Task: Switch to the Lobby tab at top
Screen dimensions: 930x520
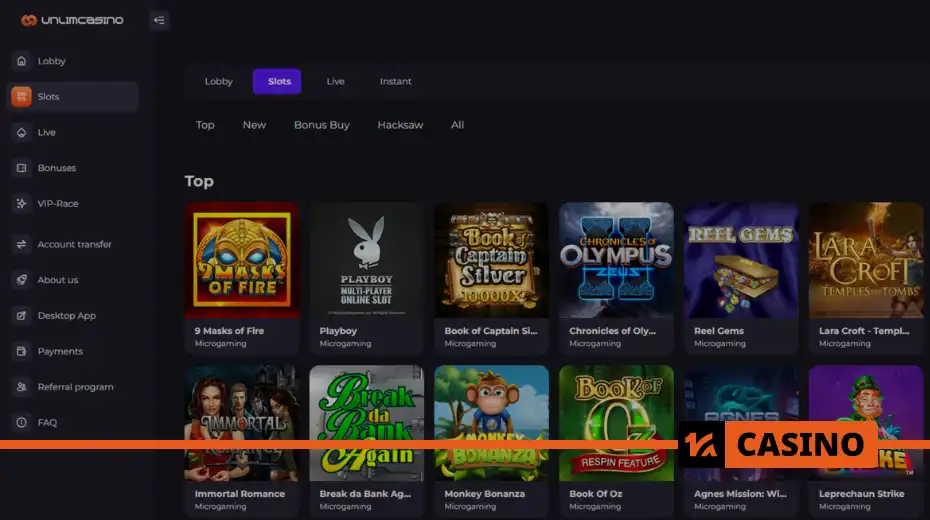Action: pyautogui.click(x=219, y=81)
